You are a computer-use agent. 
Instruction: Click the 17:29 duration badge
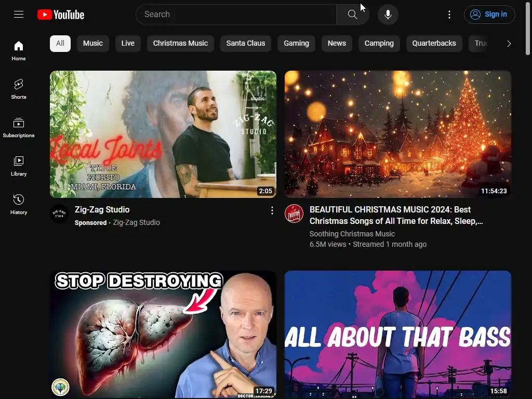(263, 391)
